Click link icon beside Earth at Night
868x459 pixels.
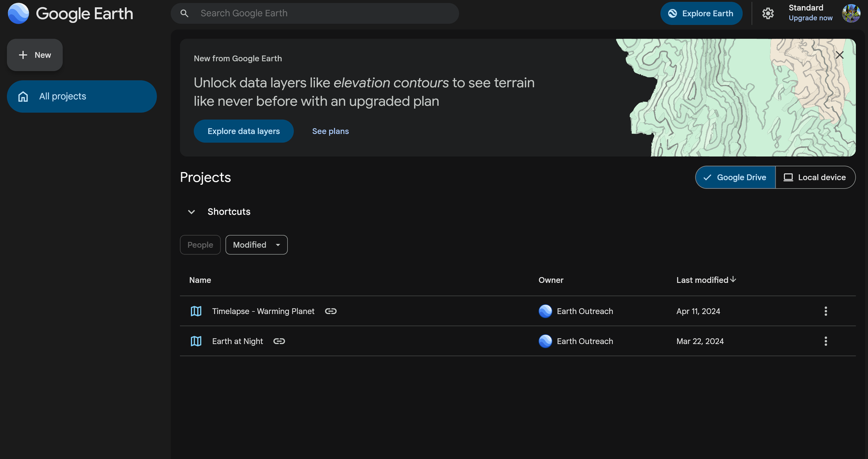coord(279,341)
